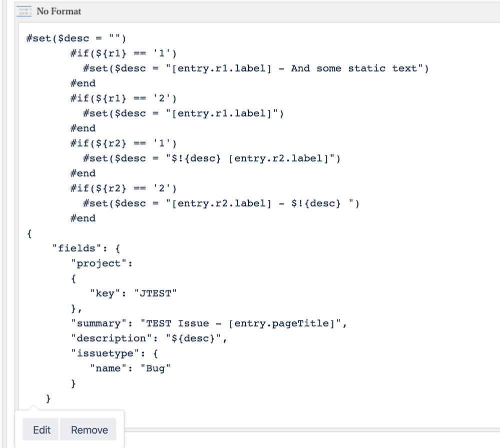Open the Edit button for the macro
Screen dimensions: 500x448
tap(42, 429)
